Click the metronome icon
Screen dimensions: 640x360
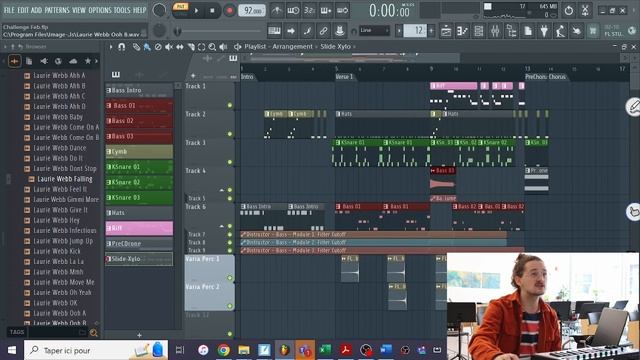pos(276,10)
